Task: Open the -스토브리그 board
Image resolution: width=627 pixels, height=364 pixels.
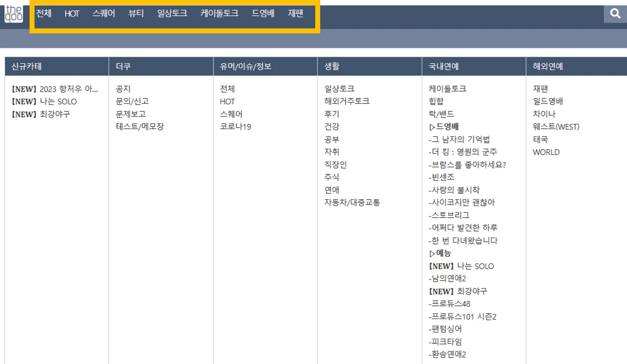Action: pyautogui.click(x=449, y=215)
